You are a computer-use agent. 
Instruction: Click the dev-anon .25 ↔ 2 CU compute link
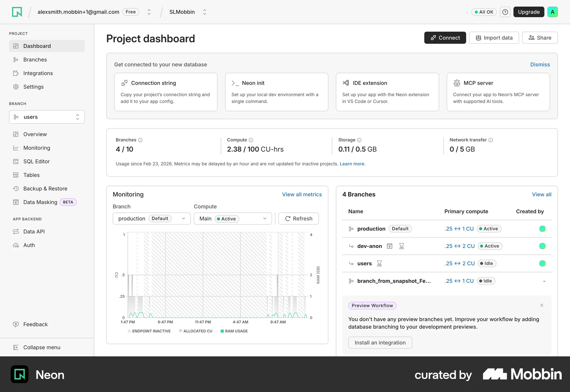[460, 246]
